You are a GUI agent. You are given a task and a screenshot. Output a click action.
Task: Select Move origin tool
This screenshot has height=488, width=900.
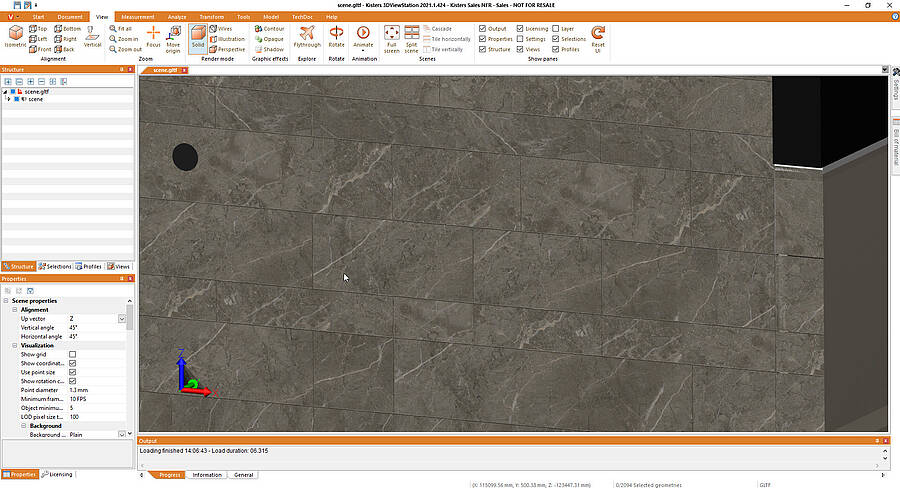[173, 39]
